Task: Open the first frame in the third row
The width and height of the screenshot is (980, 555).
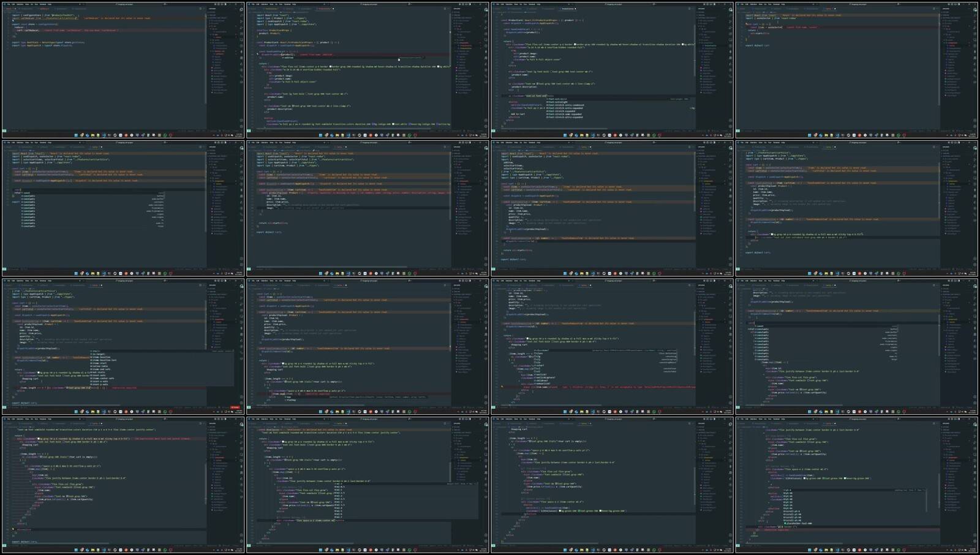Action: pos(123,347)
